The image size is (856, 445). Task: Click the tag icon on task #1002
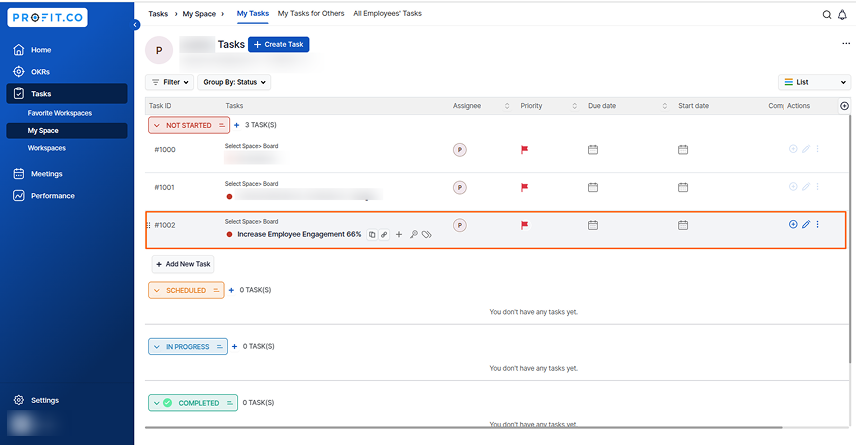click(426, 234)
